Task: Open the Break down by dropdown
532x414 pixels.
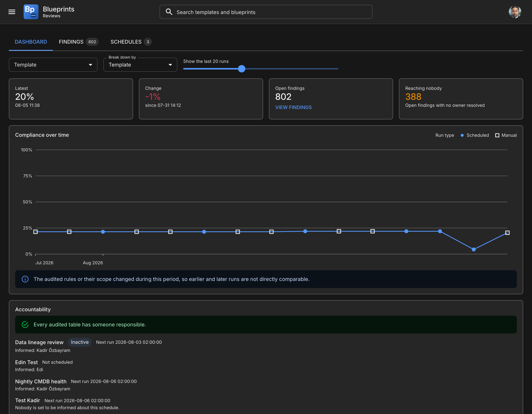Action: [x=140, y=65]
